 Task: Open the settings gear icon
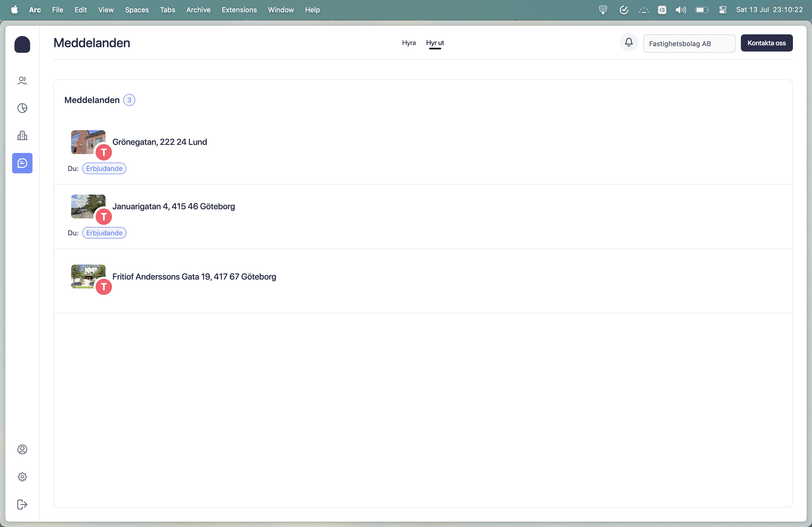click(22, 477)
